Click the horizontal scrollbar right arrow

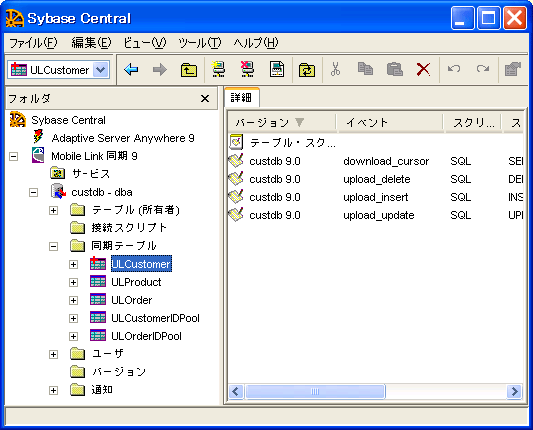click(x=514, y=391)
